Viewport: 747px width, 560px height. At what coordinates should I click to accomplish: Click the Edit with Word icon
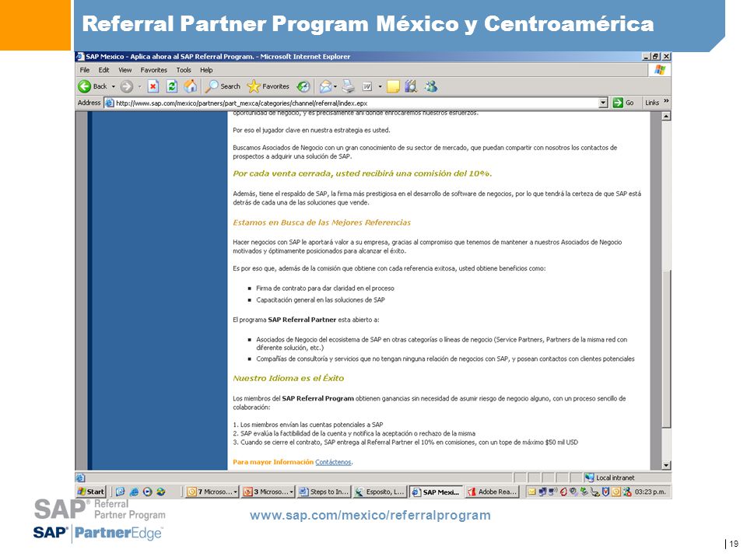click(x=367, y=86)
